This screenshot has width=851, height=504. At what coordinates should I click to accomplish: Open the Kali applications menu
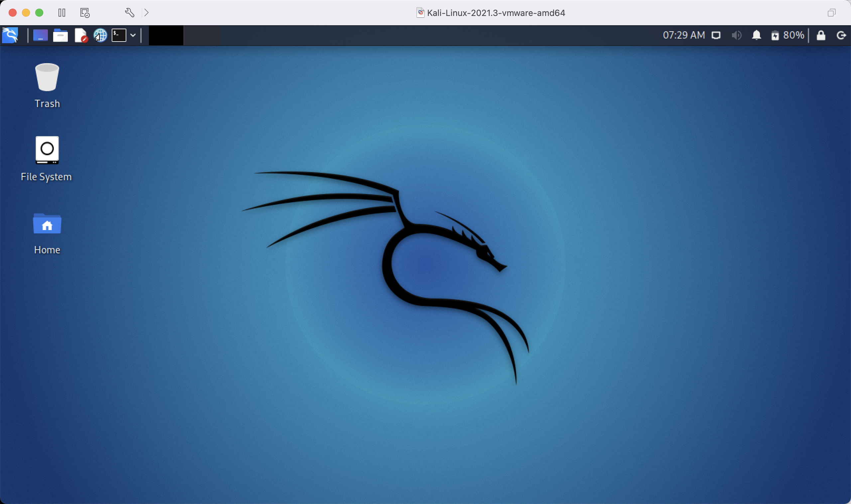(x=10, y=35)
